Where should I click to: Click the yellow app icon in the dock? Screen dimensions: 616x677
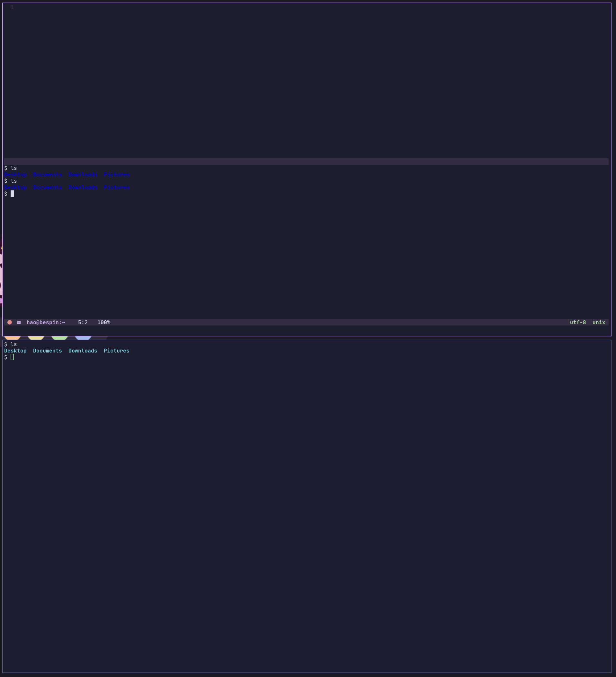click(x=36, y=336)
